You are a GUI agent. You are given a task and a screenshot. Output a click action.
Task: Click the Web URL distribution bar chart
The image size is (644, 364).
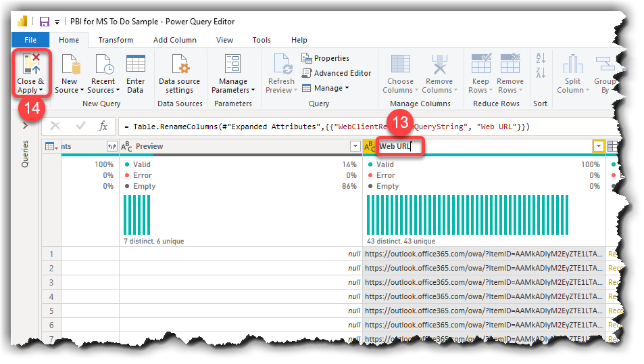click(x=468, y=214)
